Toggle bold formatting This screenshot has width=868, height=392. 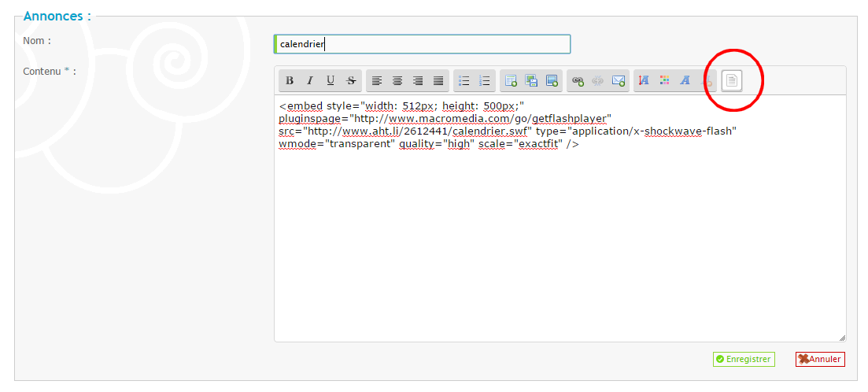click(x=290, y=81)
